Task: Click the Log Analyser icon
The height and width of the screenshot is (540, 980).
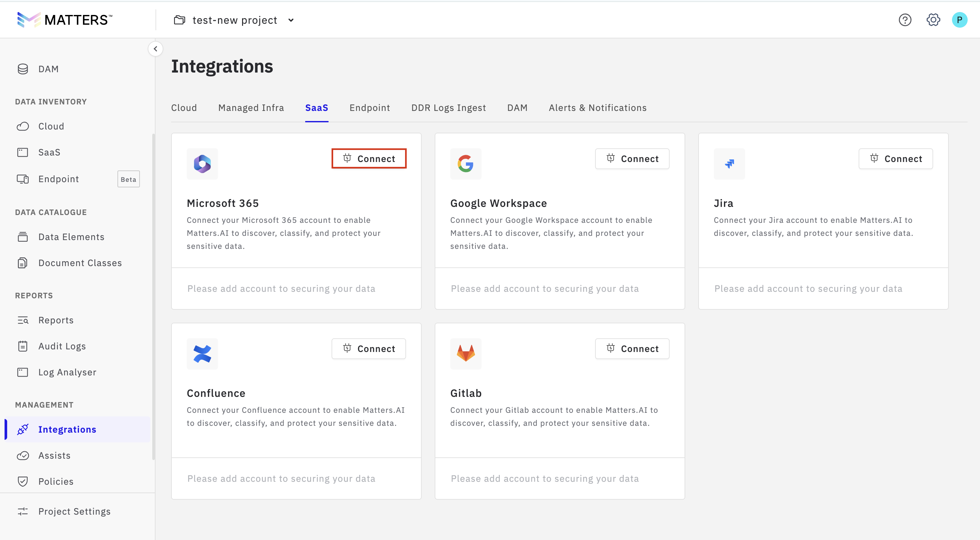Action: coord(23,372)
